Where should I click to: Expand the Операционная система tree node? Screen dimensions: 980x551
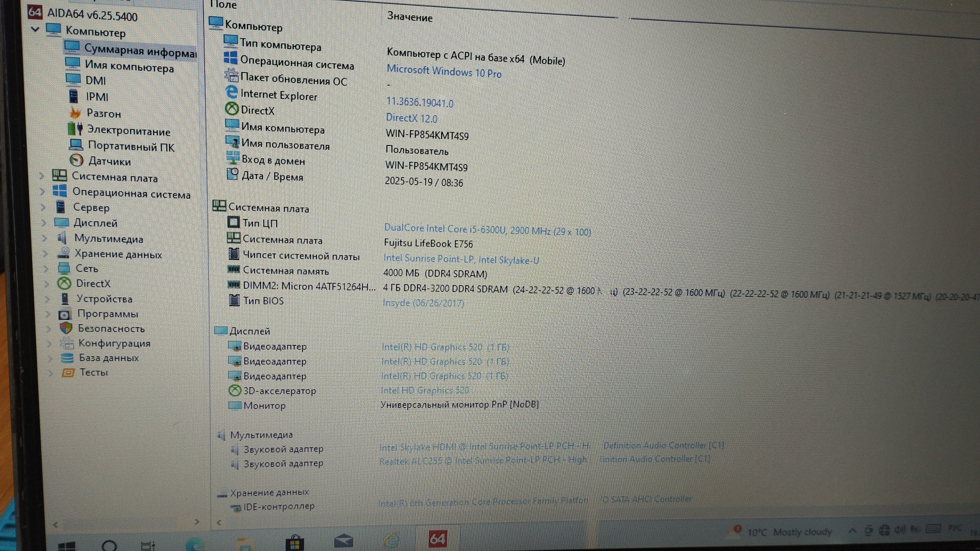tap(42, 192)
